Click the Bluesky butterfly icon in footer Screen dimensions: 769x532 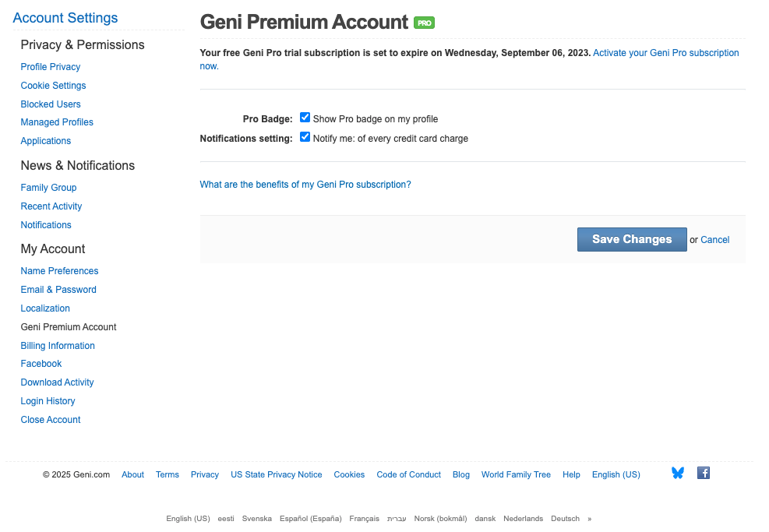pyautogui.click(x=677, y=473)
